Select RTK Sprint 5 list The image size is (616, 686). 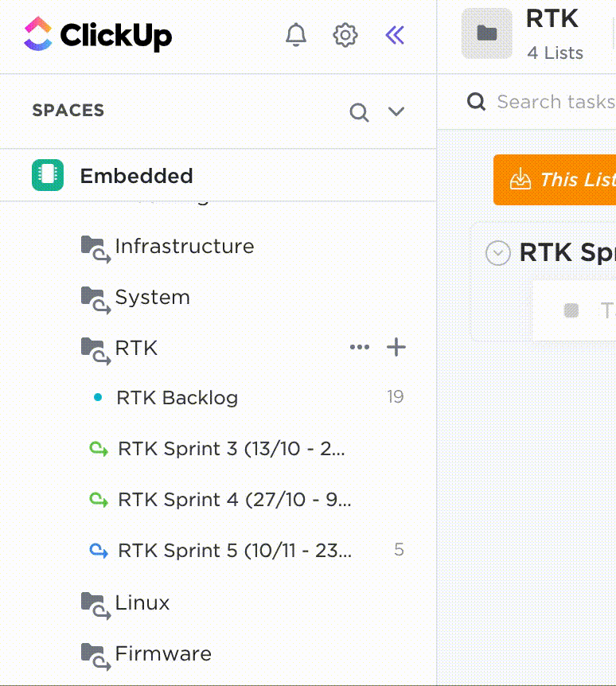pos(235,551)
